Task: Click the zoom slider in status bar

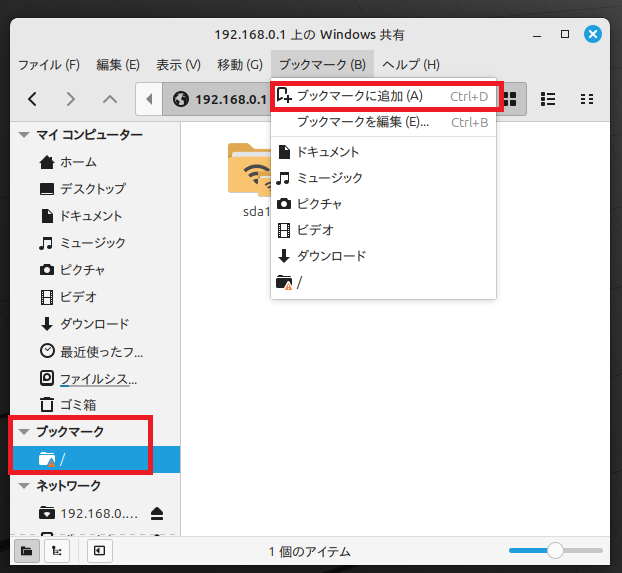Action: [555, 551]
